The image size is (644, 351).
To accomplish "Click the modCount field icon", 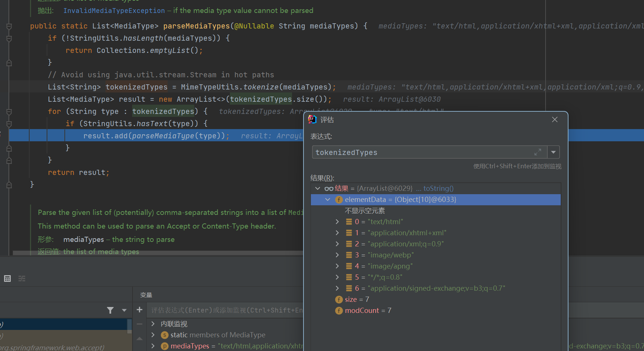I will click(x=339, y=311).
